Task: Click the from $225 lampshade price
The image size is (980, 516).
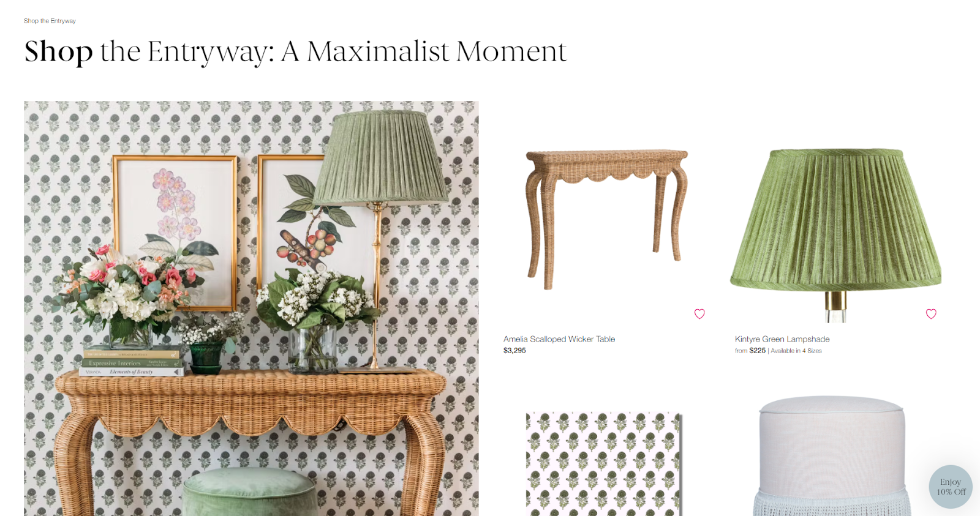Action: point(750,351)
